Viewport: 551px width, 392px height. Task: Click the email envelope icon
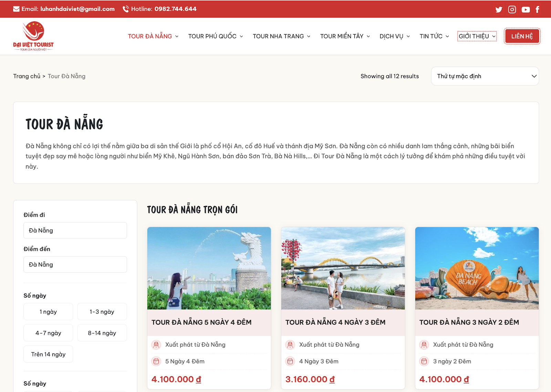[16, 9]
